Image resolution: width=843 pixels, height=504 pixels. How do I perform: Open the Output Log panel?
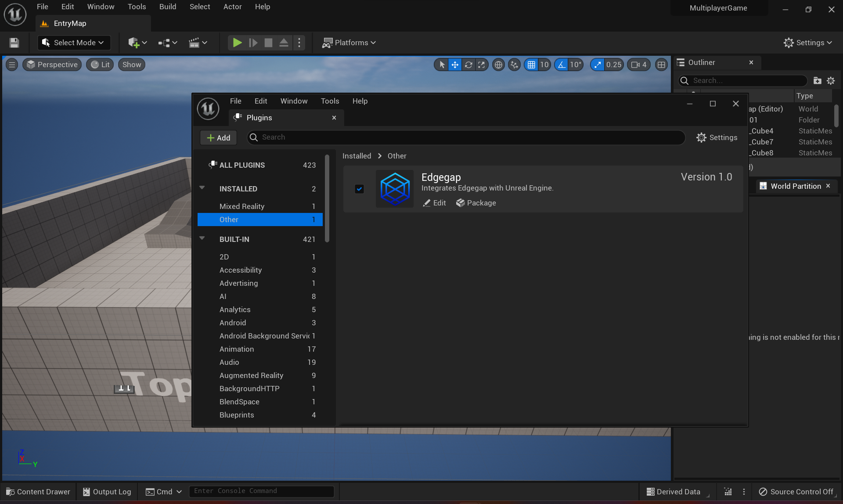coord(107,492)
